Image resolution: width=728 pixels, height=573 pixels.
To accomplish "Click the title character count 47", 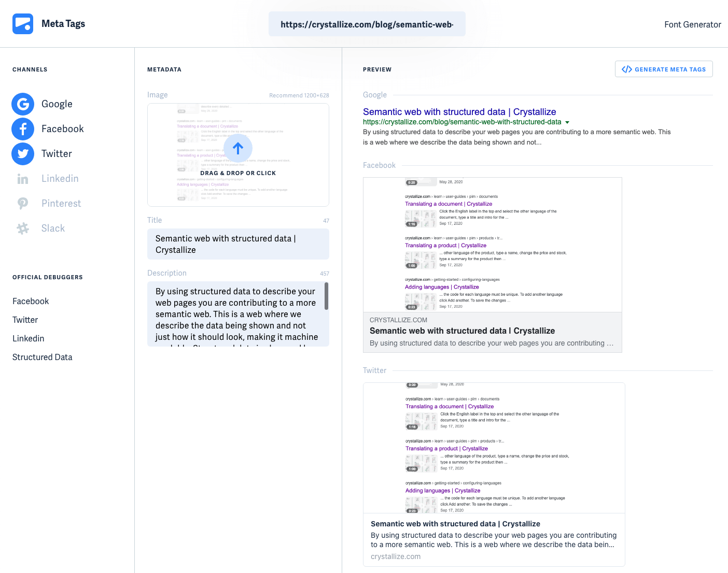I will pyautogui.click(x=326, y=221).
